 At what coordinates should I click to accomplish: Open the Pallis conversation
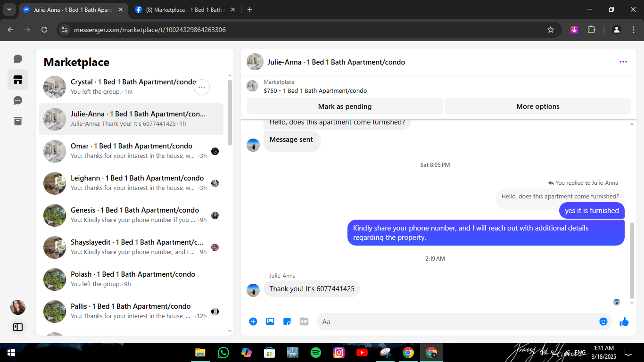tap(131, 312)
